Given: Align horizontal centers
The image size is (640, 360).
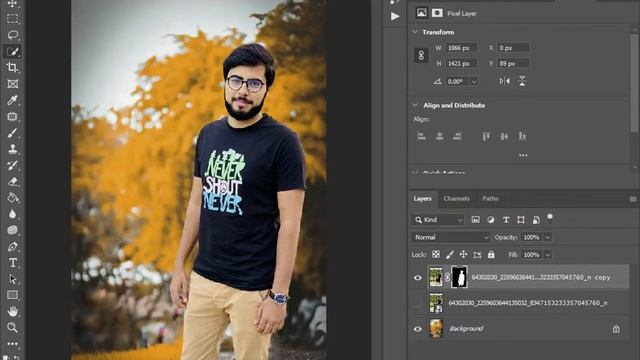Looking at the screenshot, I should tap(440, 136).
